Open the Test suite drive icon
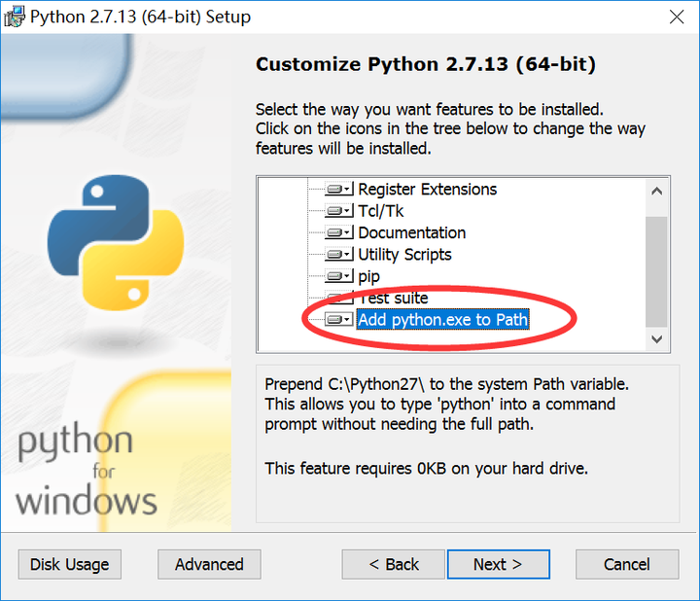 (x=339, y=298)
